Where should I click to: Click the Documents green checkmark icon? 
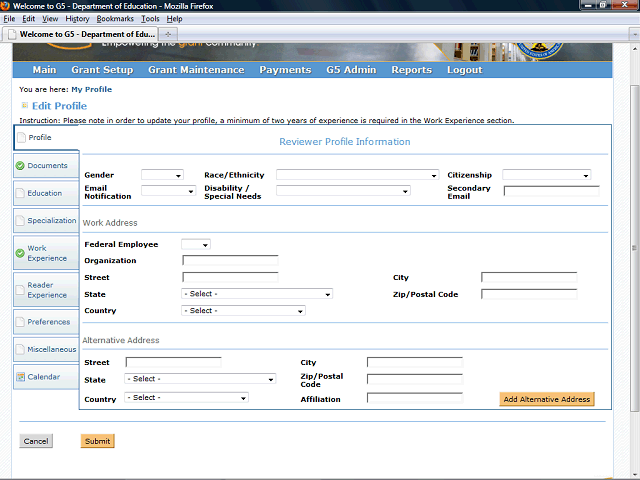[20, 165]
